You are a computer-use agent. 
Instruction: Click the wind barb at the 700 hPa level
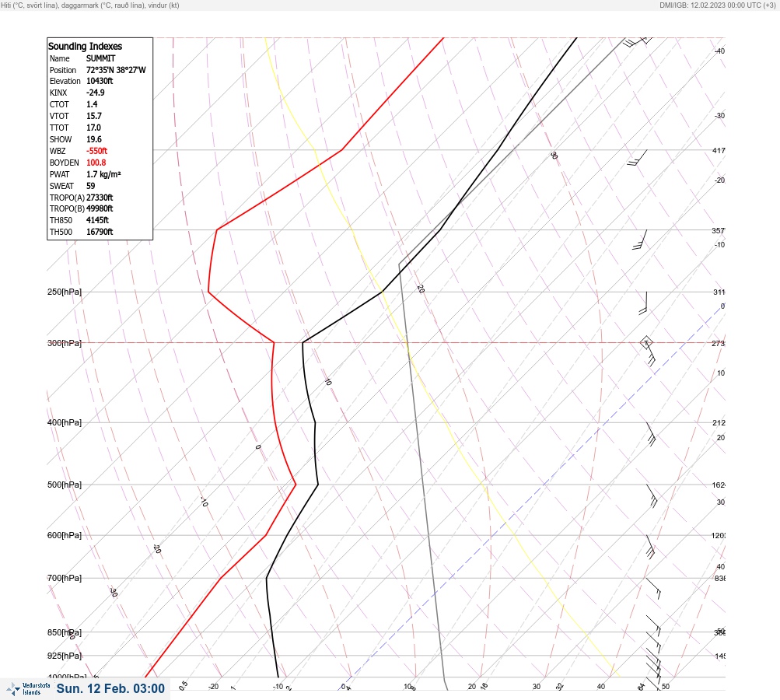pyautogui.click(x=653, y=588)
